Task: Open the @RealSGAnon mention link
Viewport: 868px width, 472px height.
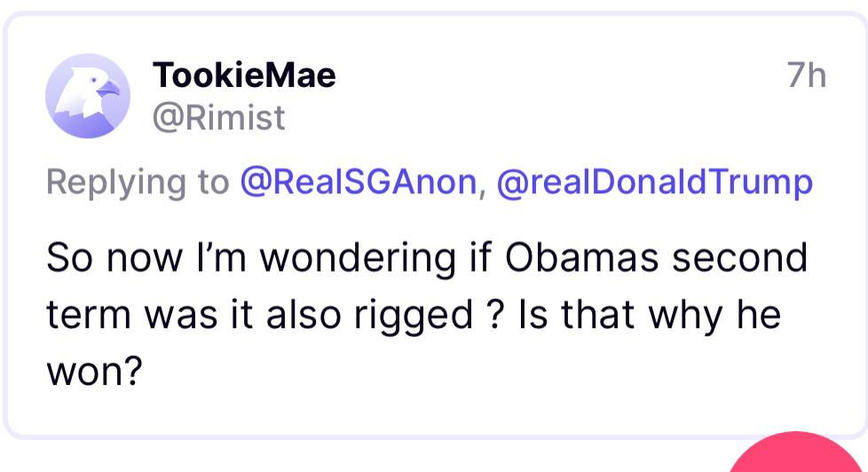Action: coord(359,182)
